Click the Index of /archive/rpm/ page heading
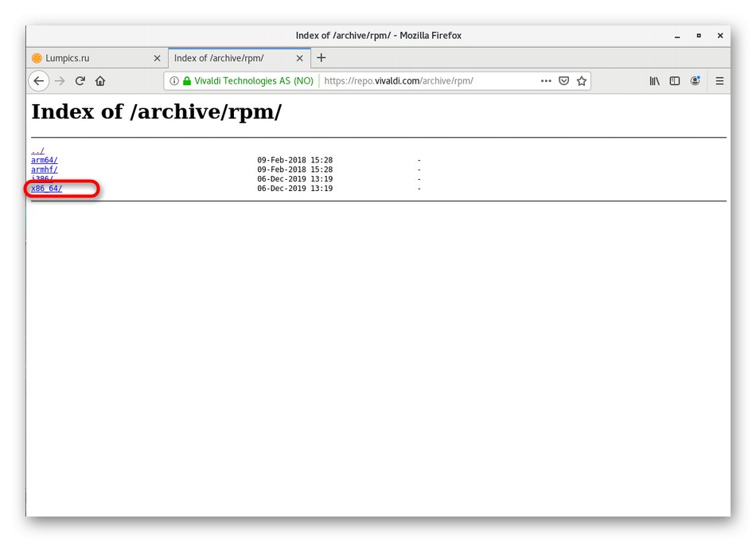756x542 pixels. pos(157,112)
